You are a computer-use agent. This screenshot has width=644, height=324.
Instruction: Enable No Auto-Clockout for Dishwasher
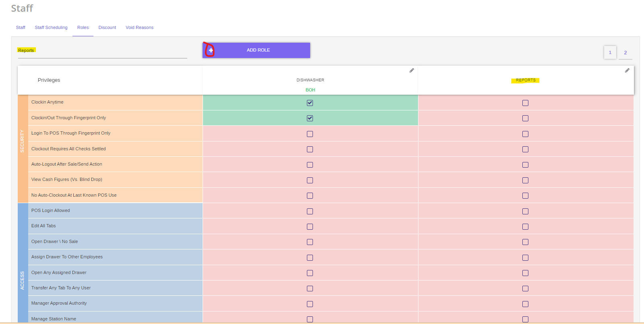[x=310, y=195]
